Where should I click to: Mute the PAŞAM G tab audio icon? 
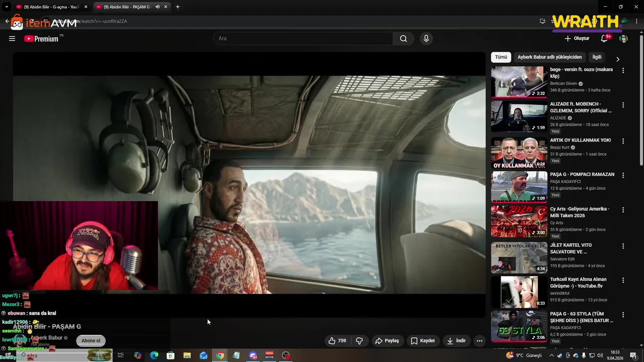pos(157,7)
